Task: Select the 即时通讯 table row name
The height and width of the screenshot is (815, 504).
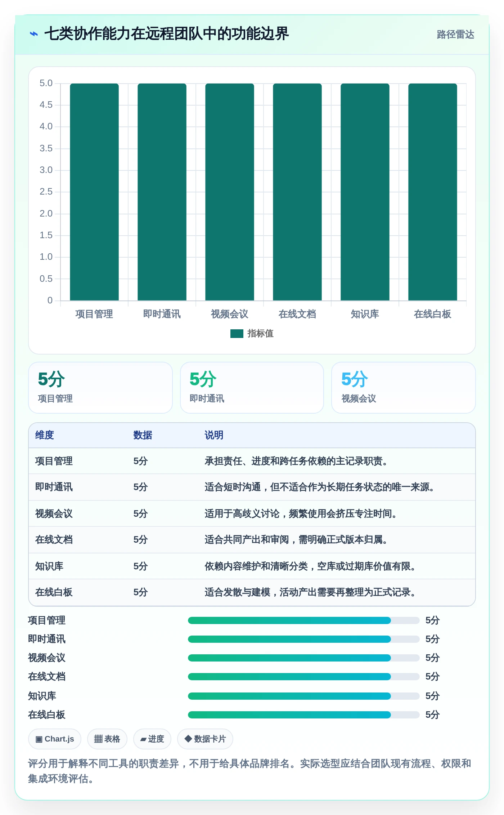Action: point(54,487)
